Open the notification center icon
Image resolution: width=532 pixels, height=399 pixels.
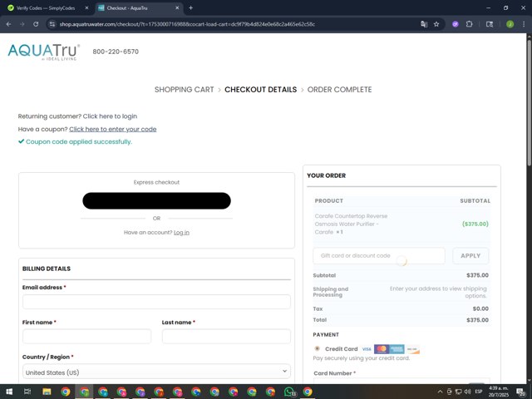click(x=521, y=392)
